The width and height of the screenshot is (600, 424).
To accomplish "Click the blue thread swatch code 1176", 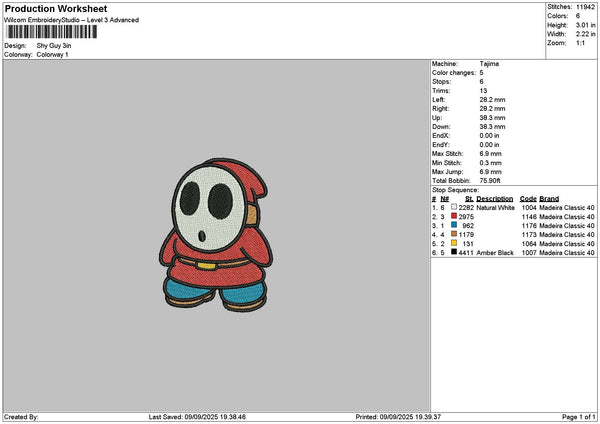I will (x=454, y=225).
